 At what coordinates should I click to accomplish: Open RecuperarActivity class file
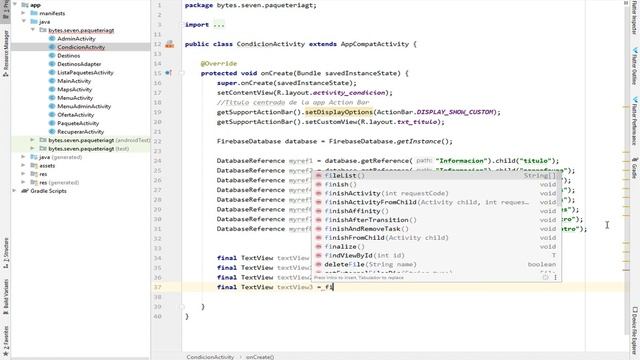(x=80, y=132)
